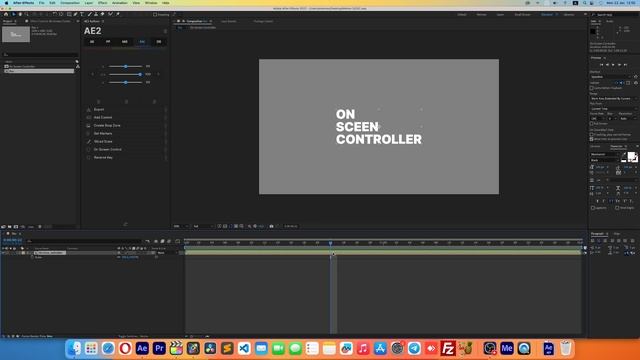640x360 pixels.
Task: Click the top slider handle in AE2 panel
Action: tap(126, 66)
